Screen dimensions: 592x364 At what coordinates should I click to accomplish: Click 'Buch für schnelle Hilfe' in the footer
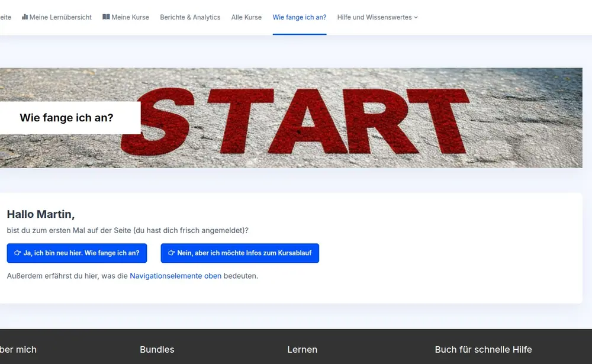483,350
